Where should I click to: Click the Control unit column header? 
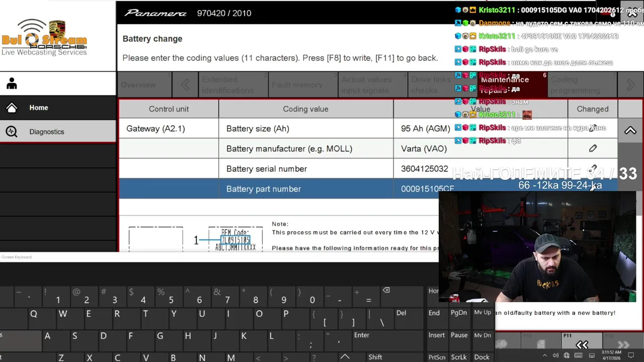pos(169,109)
